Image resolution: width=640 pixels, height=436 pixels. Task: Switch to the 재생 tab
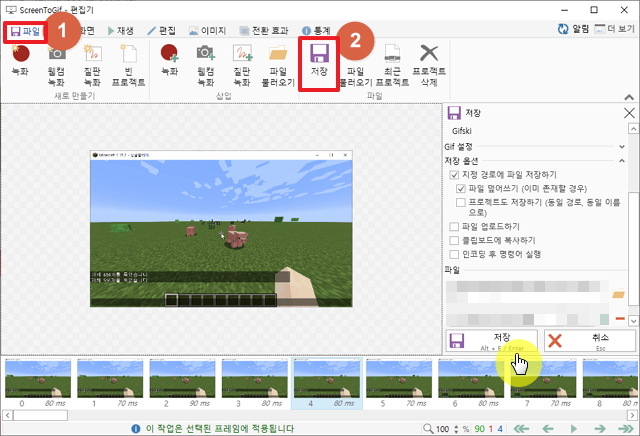point(121,31)
